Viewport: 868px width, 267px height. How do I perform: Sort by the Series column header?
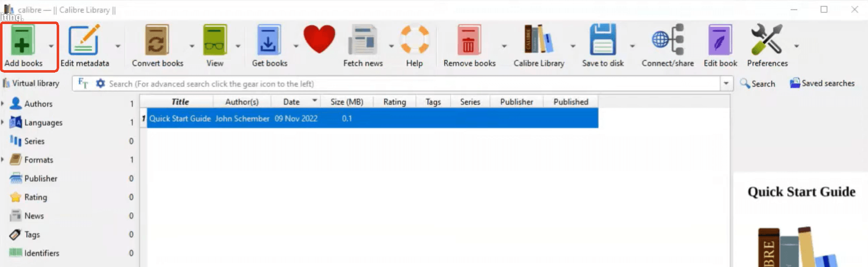[x=470, y=102]
